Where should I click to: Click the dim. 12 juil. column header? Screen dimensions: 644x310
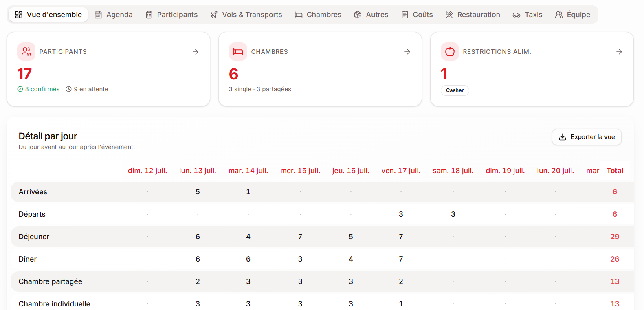(147, 171)
